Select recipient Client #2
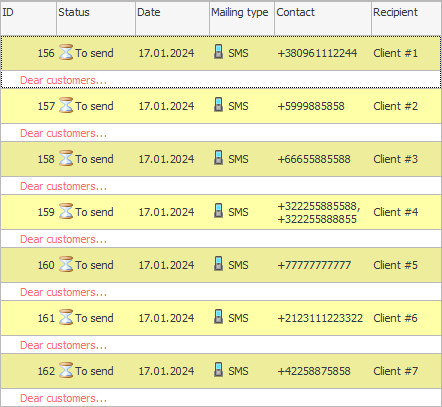442x407 pixels. (x=395, y=106)
